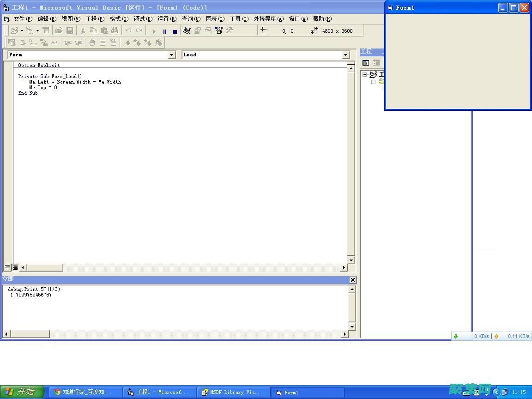Click the Break (pause) toolbar button
The width and height of the screenshot is (532, 399).
[164, 31]
